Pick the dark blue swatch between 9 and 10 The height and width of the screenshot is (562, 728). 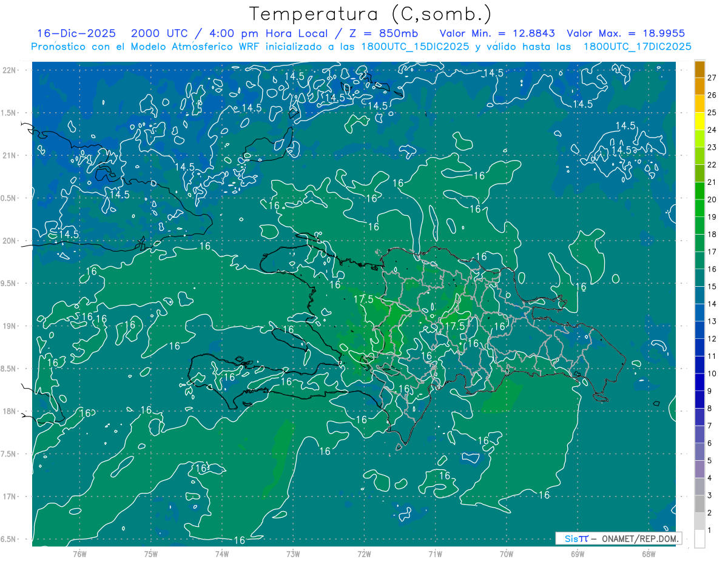(x=699, y=383)
